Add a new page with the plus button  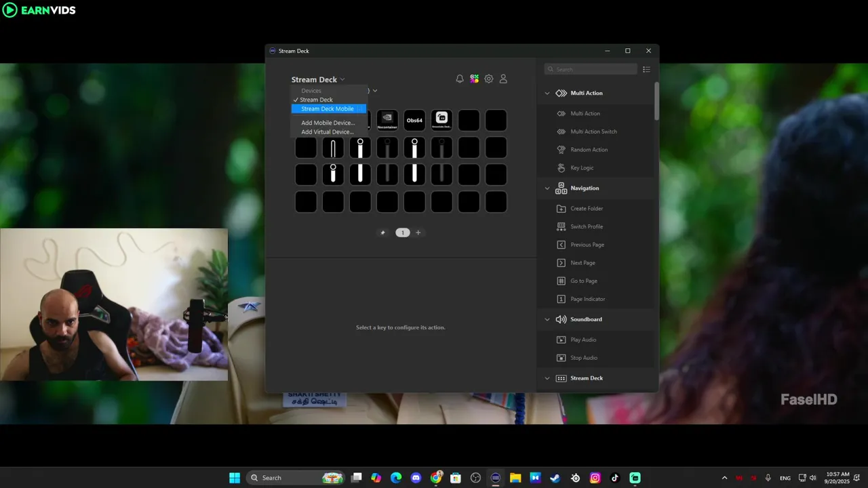(418, 232)
